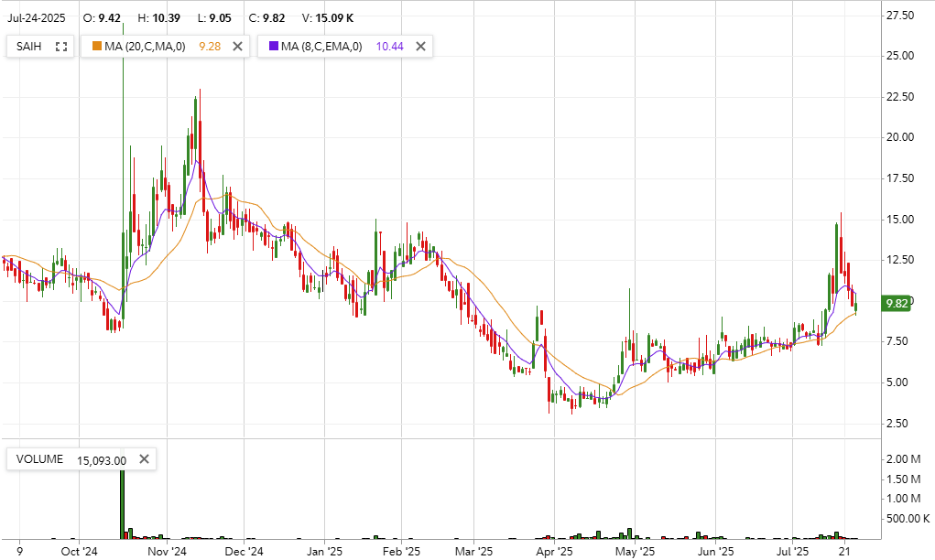Viewport: 935px width, 560px height.
Task: Click the Apr '25 time axis label
Action: [555, 551]
